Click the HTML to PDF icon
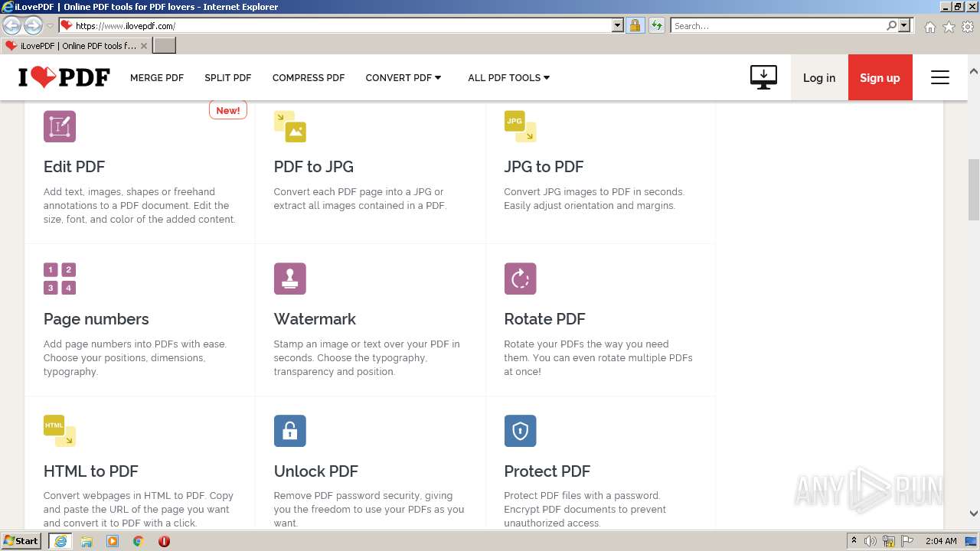Image resolution: width=980 pixels, height=551 pixels. coord(60,431)
